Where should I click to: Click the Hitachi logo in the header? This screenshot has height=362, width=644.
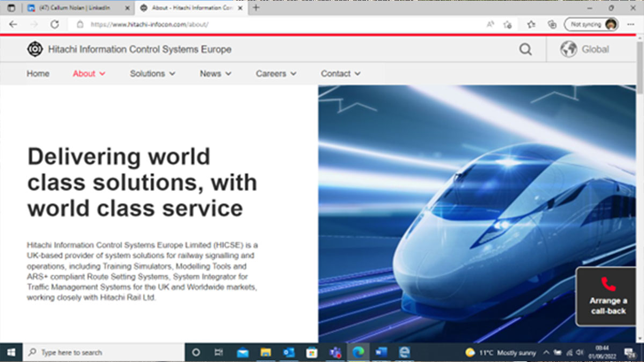tap(34, 49)
